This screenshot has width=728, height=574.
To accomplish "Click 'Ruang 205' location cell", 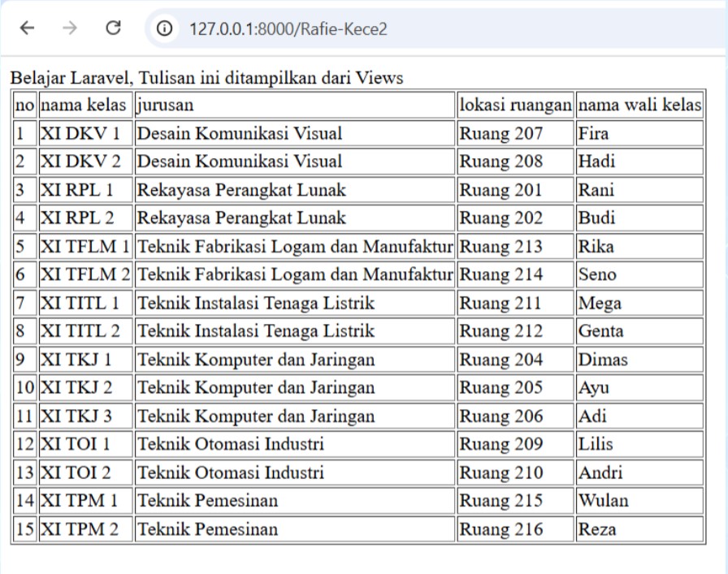I will click(515, 387).
